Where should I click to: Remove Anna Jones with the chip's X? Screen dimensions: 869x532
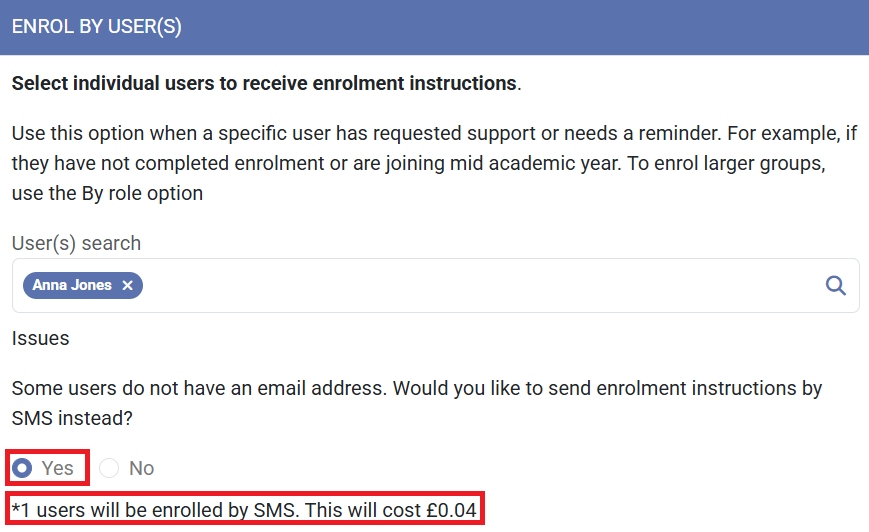(x=127, y=286)
